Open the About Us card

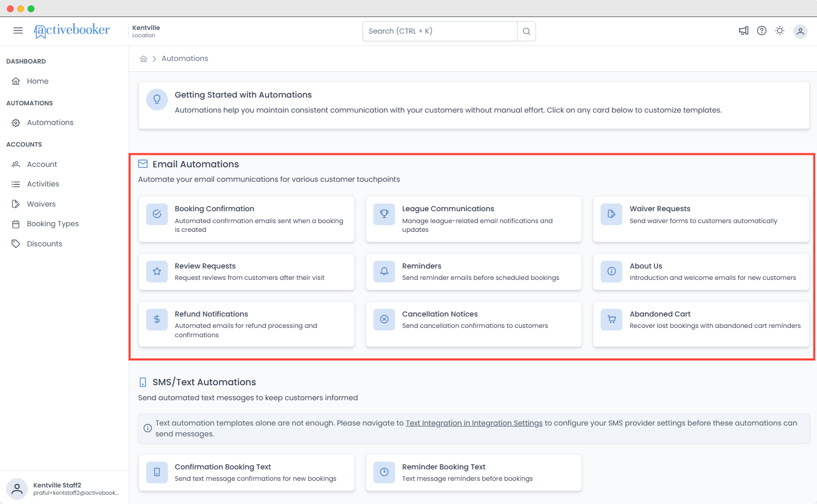pyautogui.click(x=701, y=272)
